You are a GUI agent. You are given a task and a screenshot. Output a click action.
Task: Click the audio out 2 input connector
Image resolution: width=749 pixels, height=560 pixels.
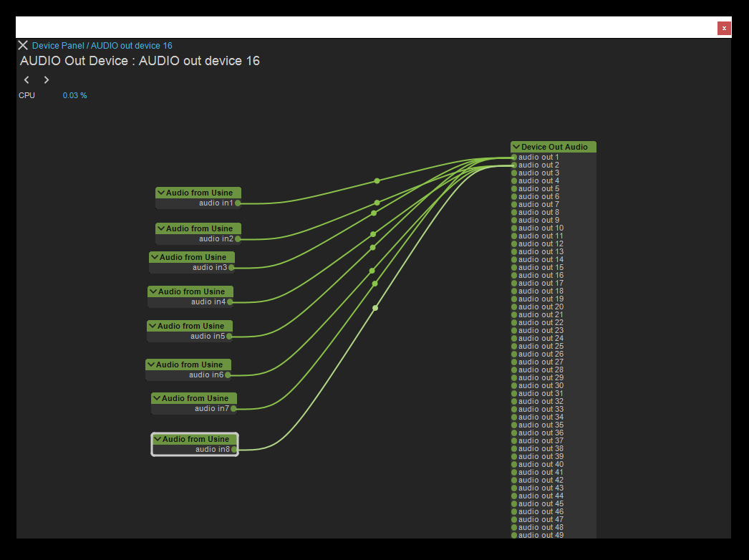pos(514,165)
